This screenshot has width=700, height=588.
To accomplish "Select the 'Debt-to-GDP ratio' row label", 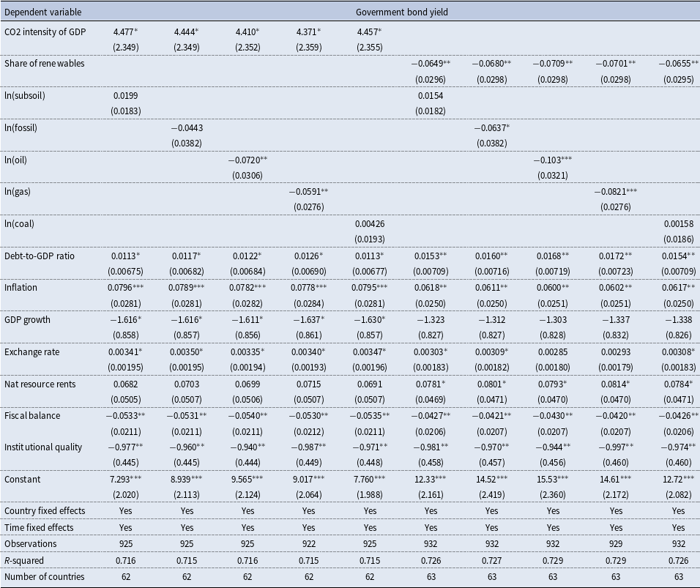I will point(40,256).
